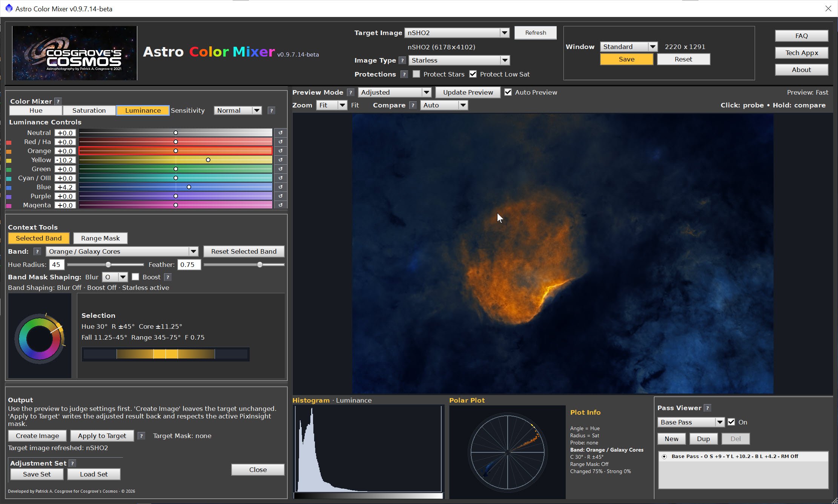Reset the Yellow luminance slider
The width and height of the screenshot is (838, 504).
[280, 160]
